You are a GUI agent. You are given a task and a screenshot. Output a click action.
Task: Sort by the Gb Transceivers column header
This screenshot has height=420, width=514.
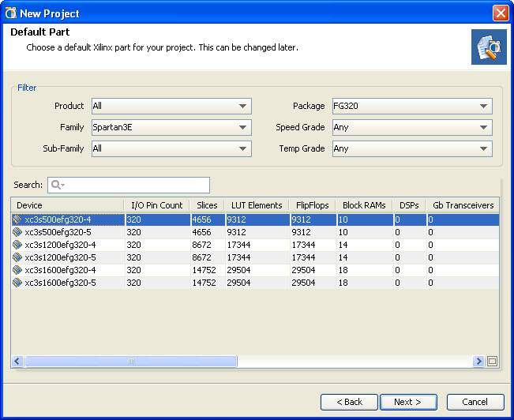tap(463, 205)
